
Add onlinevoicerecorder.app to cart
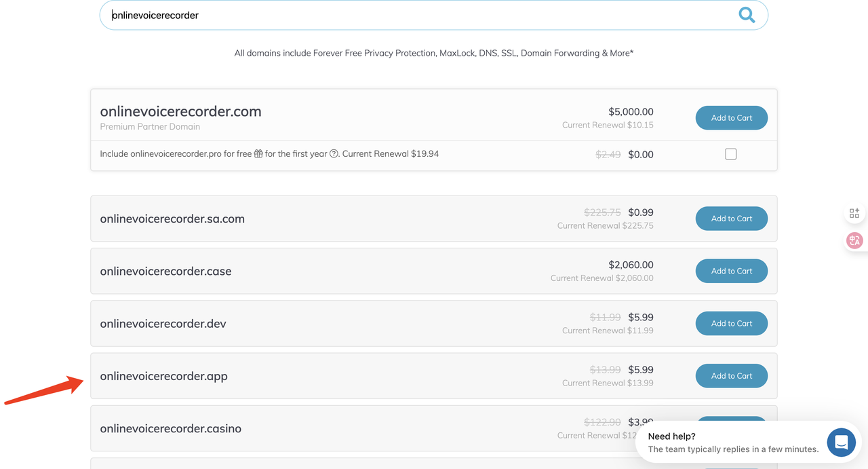[x=731, y=376]
